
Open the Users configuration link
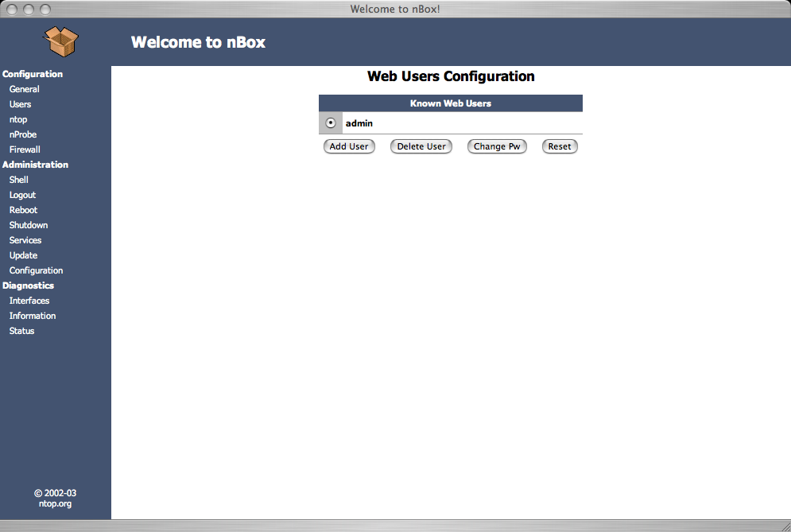pos(20,104)
